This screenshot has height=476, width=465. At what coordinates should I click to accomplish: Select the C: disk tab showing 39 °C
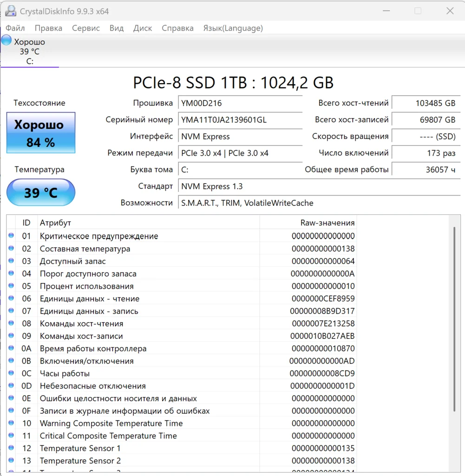pos(30,51)
